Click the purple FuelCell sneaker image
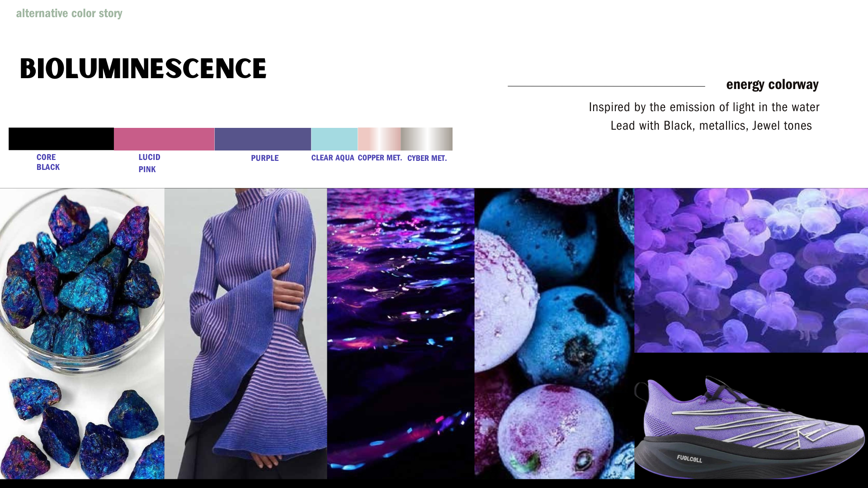The width and height of the screenshot is (868, 488). coord(751,416)
